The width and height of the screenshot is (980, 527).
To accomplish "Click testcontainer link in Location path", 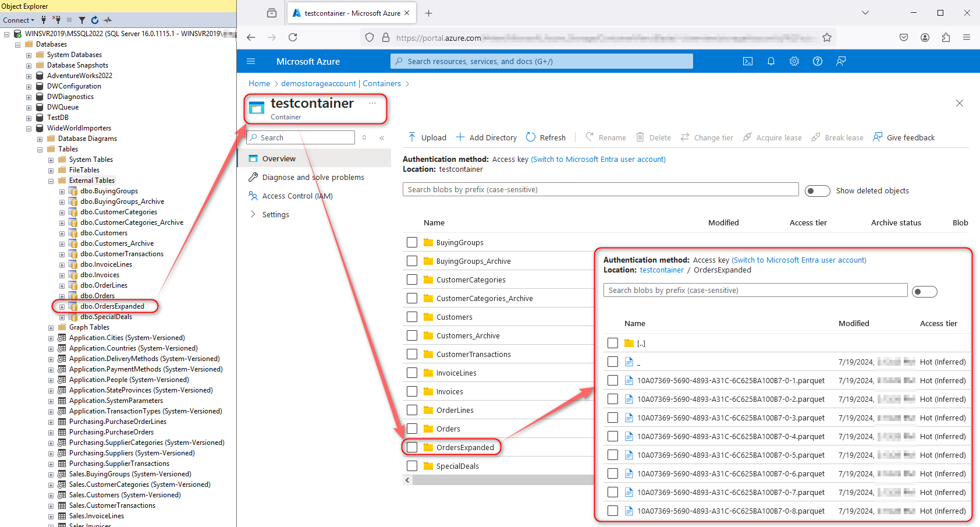I will (662, 270).
